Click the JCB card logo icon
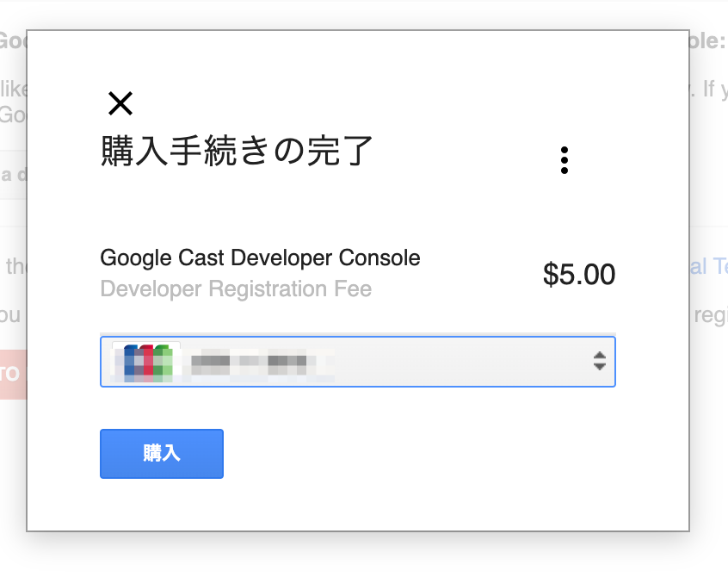This screenshot has width=728, height=577. tap(146, 362)
